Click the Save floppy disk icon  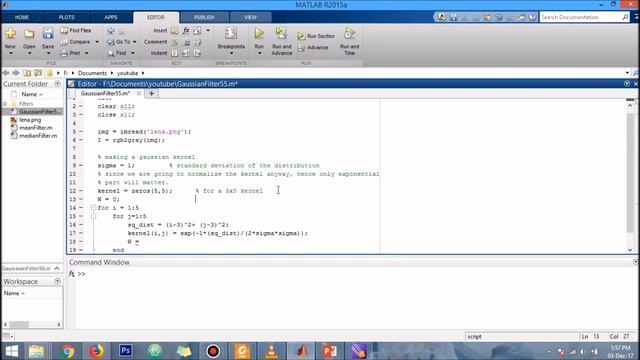[48, 33]
